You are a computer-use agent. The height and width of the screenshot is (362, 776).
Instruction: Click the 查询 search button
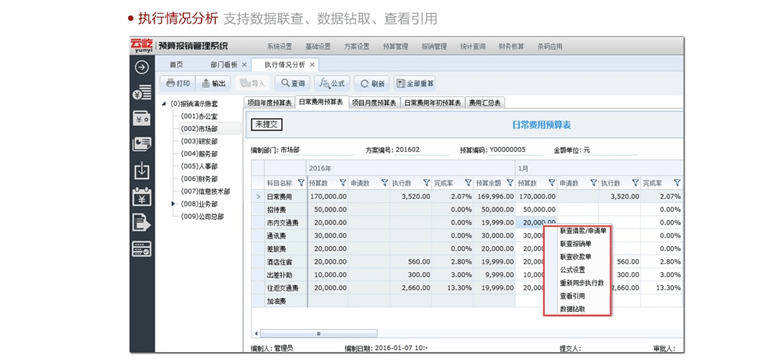click(x=292, y=83)
